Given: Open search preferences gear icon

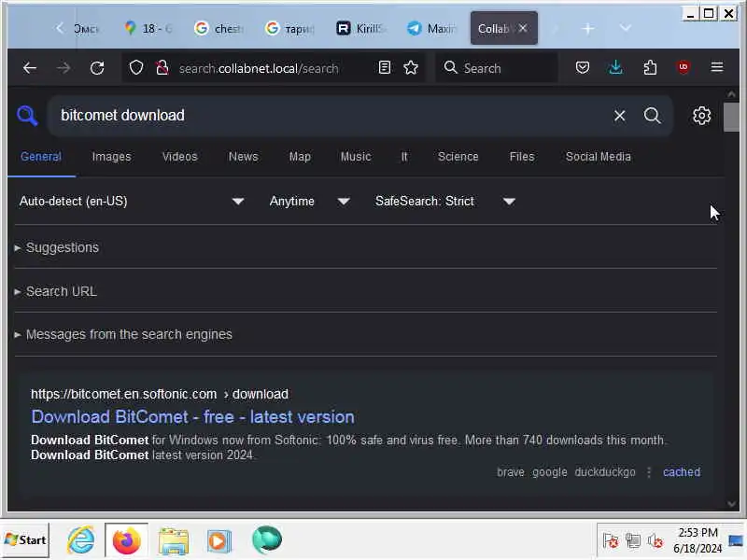Looking at the screenshot, I should [701, 116].
